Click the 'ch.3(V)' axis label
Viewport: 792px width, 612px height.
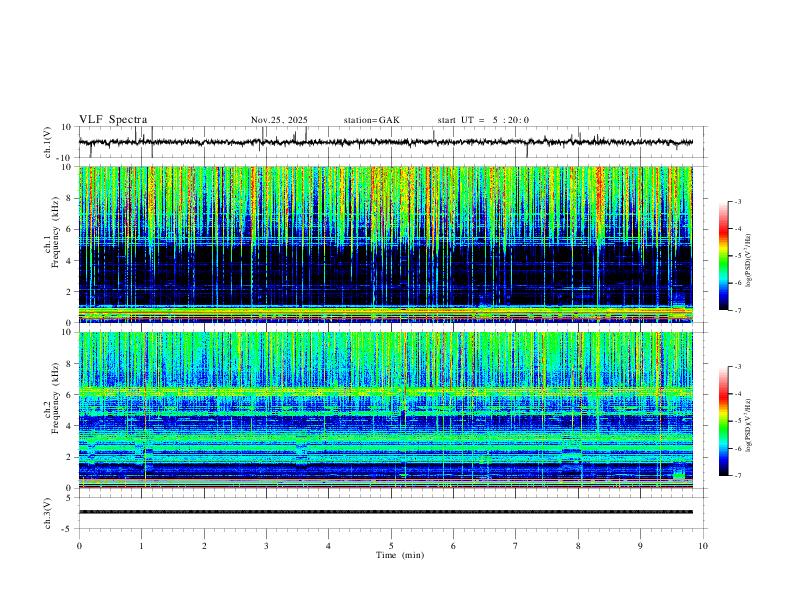pos(48,513)
